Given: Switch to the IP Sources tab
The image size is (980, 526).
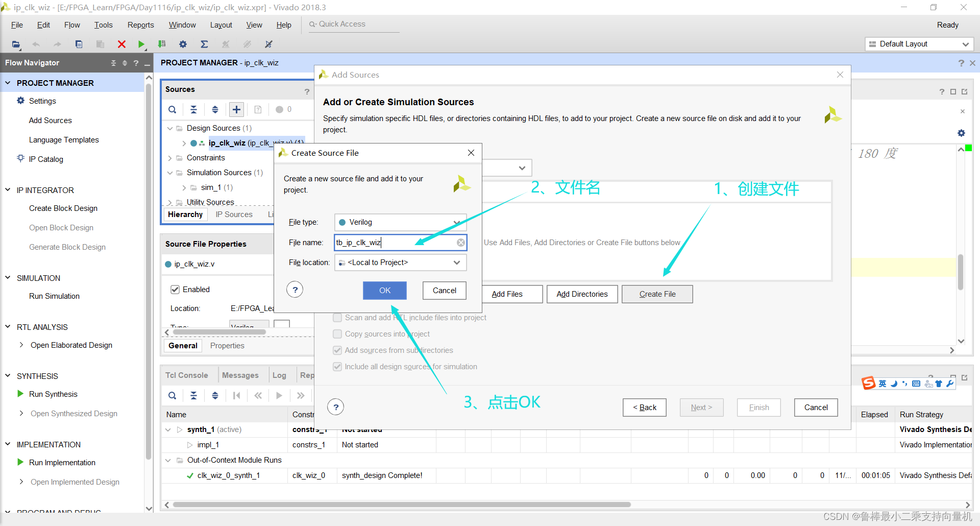Looking at the screenshot, I should tap(234, 214).
